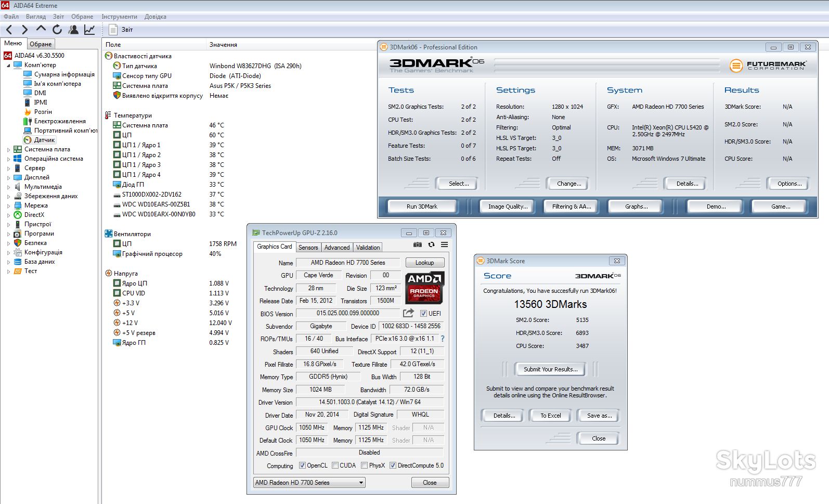Click the GPU Name field in GPU-Z

tap(348, 263)
